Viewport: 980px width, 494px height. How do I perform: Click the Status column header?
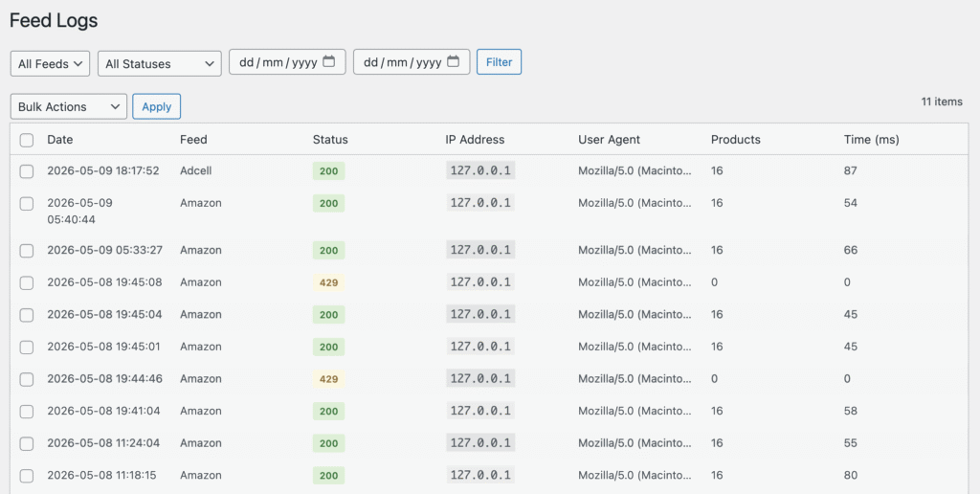click(x=330, y=140)
